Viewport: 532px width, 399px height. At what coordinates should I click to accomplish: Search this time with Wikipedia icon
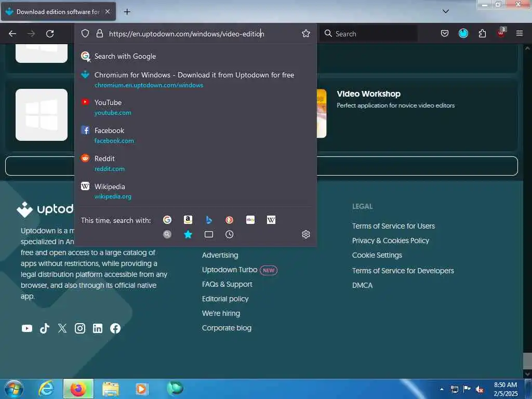[x=271, y=220]
